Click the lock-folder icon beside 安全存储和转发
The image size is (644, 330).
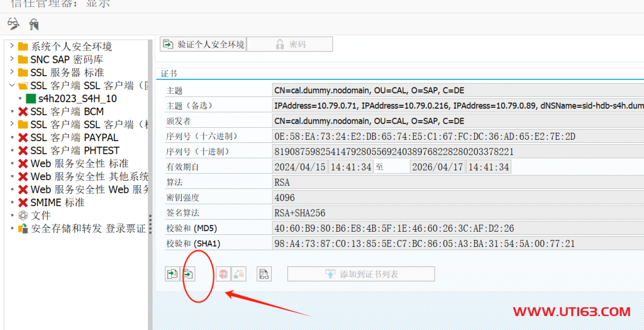23,229
